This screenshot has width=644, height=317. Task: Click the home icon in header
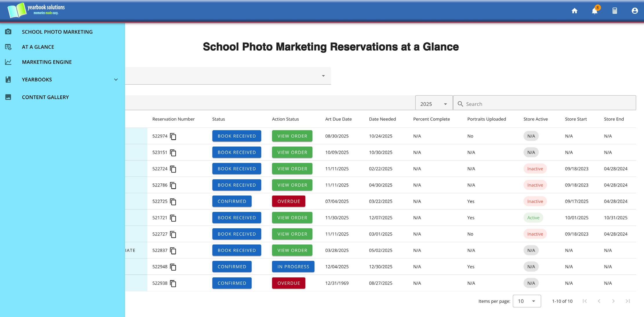574,11
